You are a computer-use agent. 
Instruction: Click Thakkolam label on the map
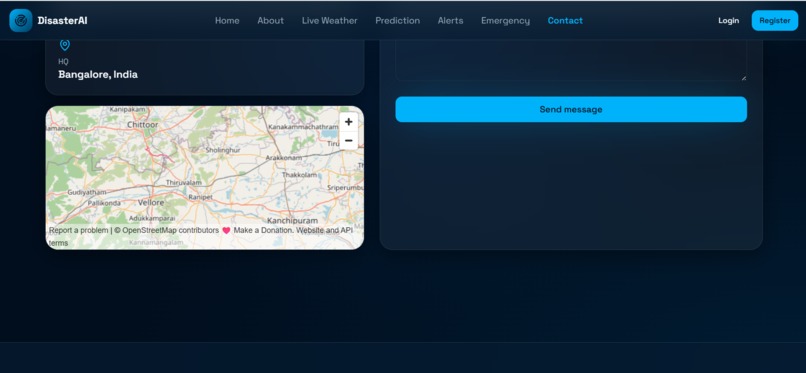point(299,175)
